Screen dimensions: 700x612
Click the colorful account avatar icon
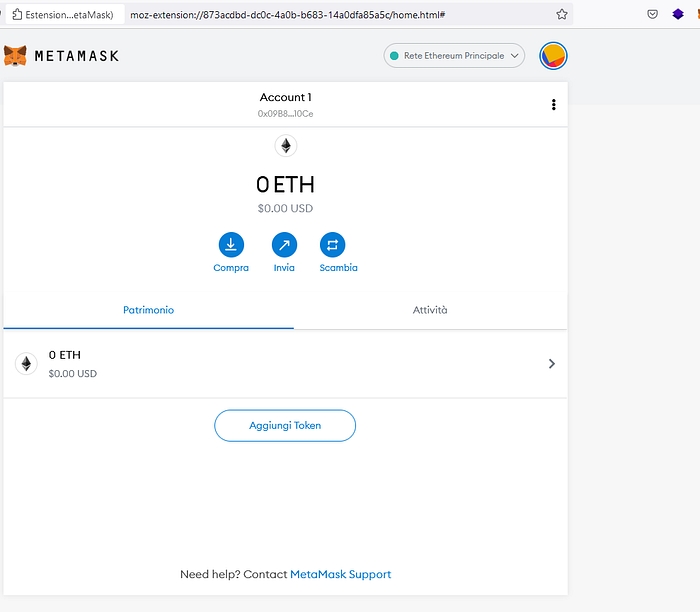(553, 56)
